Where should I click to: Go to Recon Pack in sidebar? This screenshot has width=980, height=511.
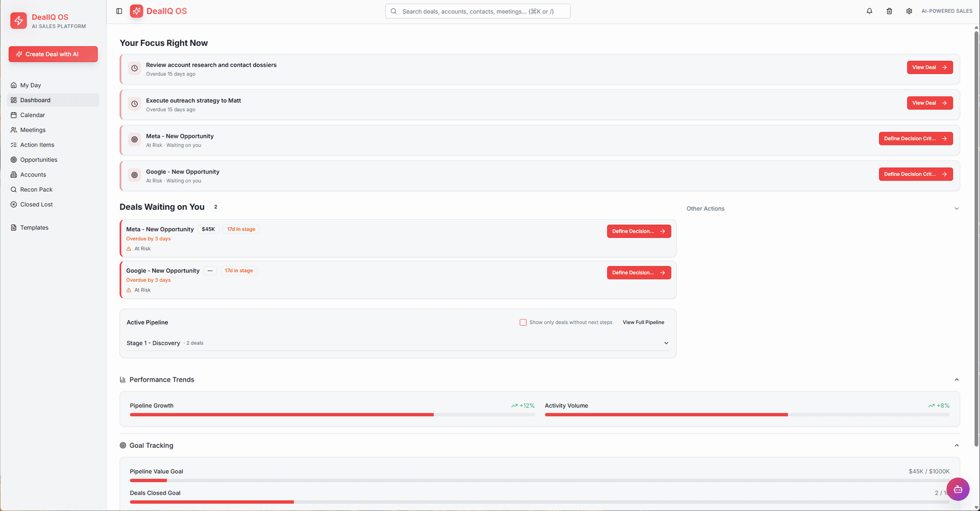point(36,189)
